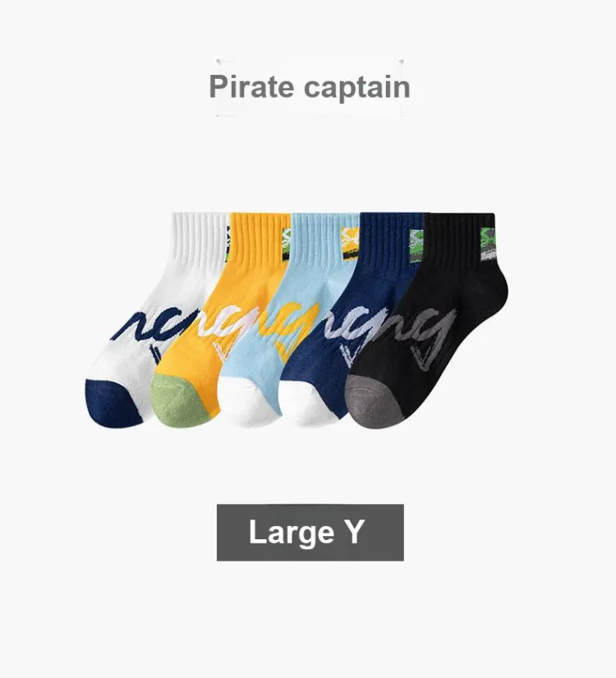Click the partially hidden tag on white sock

[228, 245]
